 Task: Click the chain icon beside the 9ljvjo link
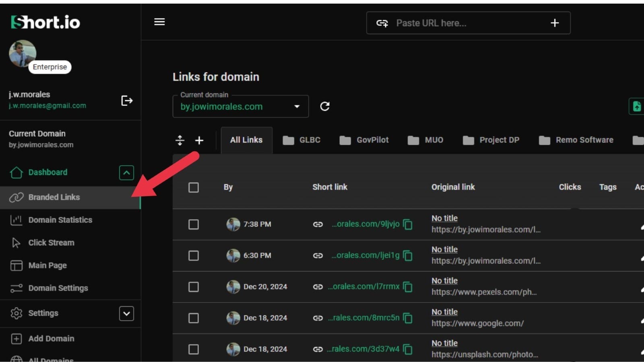click(318, 224)
